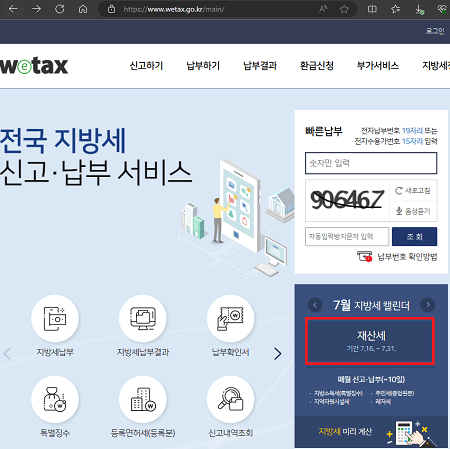450x449 pixels.
Task: Open the favorites list icon
Action: (395, 9)
